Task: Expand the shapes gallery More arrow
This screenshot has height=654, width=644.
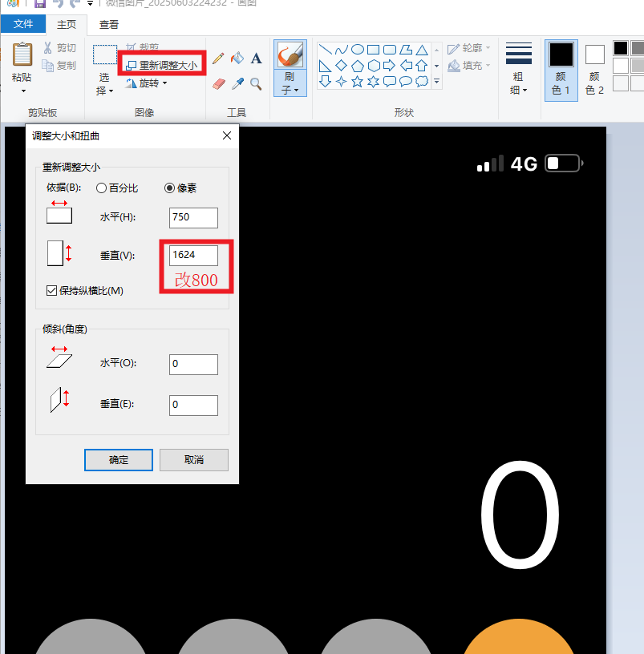Action: 436,81
